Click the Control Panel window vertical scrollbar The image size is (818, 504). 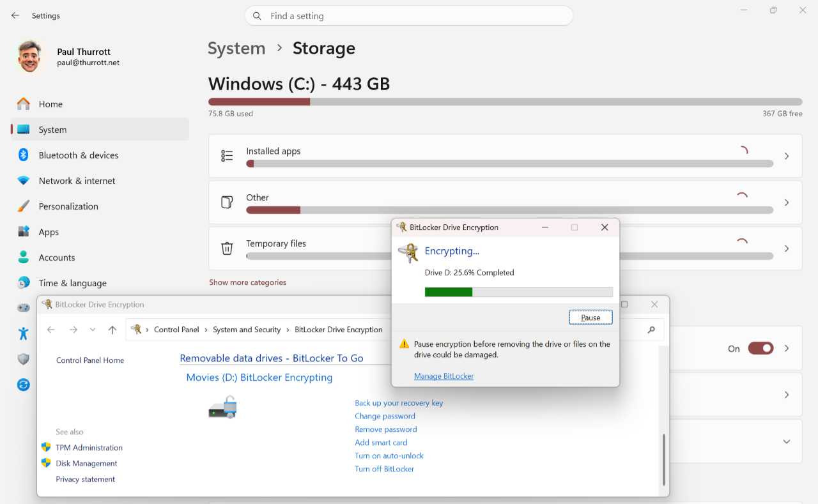(x=665, y=459)
